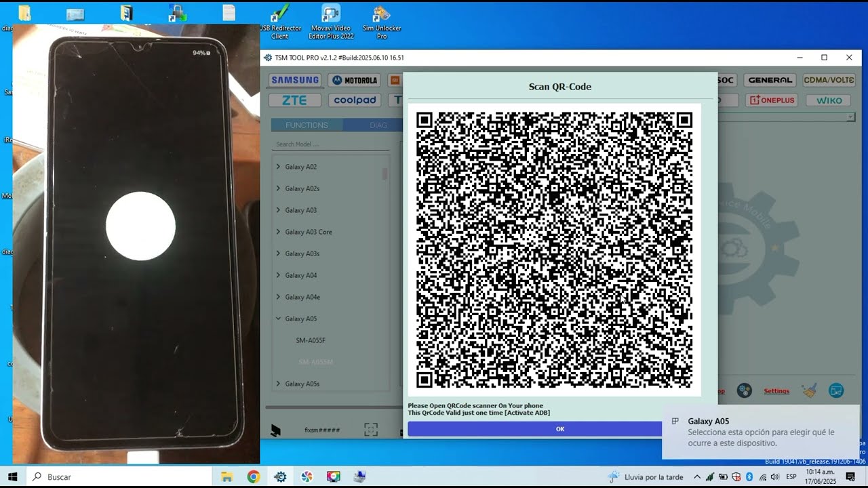Switch to the DIAG tab
The image size is (868, 488).
(378, 125)
